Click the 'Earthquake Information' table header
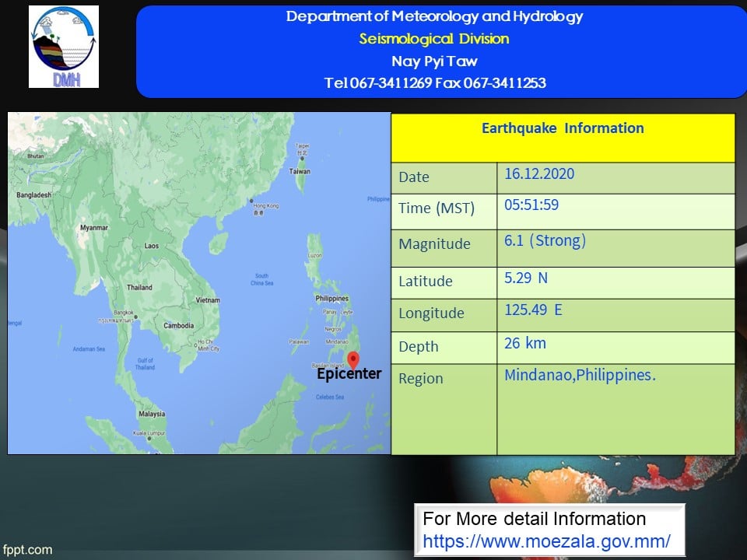Viewport: 747px width, 560px height. point(563,138)
